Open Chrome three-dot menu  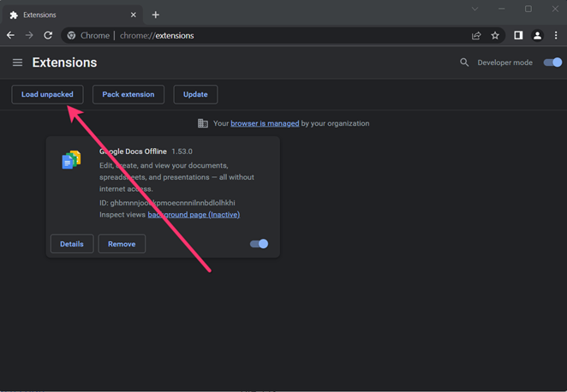pyautogui.click(x=556, y=36)
